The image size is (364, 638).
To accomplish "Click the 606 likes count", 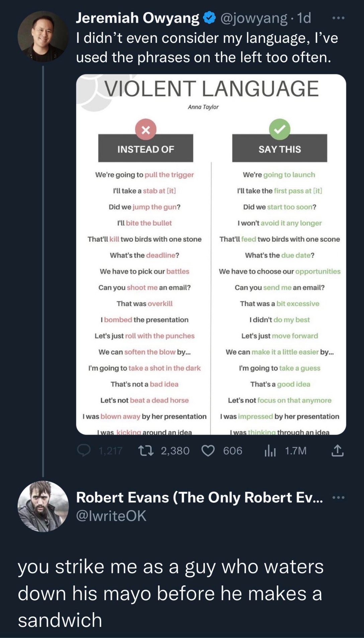I will [x=233, y=451].
